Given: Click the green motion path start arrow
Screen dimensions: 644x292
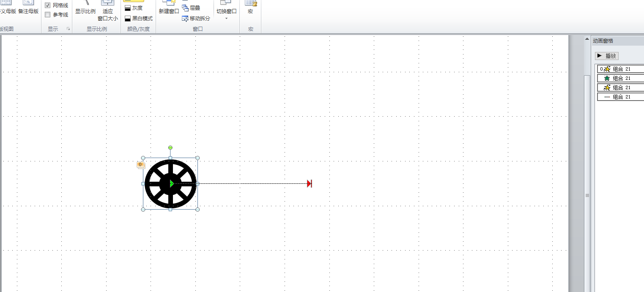Looking at the screenshot, I should pyautogui.click(x=171, y=183).
